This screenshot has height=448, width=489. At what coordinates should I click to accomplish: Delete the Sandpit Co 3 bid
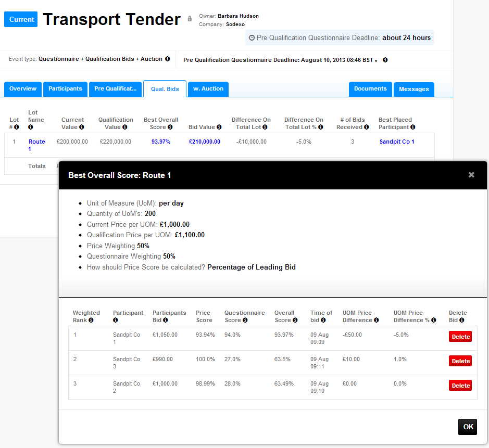[460, 361]
